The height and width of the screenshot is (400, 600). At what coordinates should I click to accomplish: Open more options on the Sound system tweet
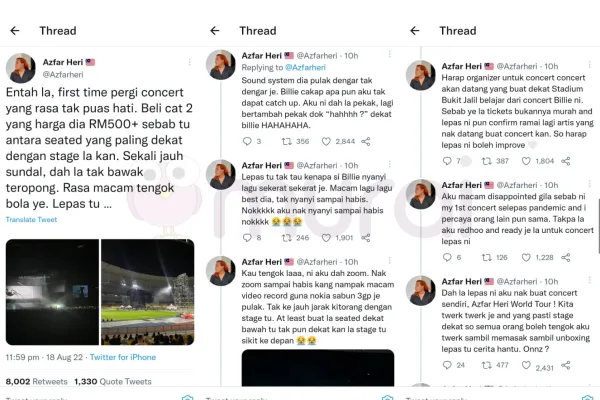pyautogui.click(x=390, y=54)
